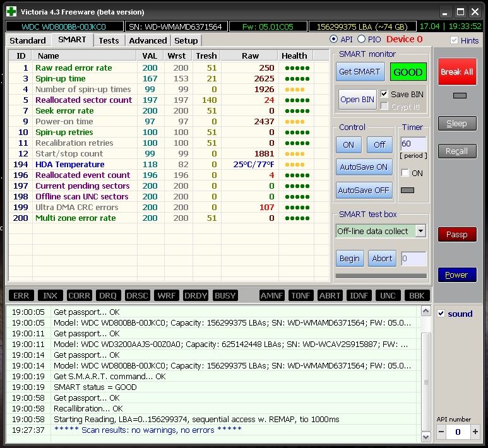
Task: Click AutoSave OFF button
Action: point(364,190)
